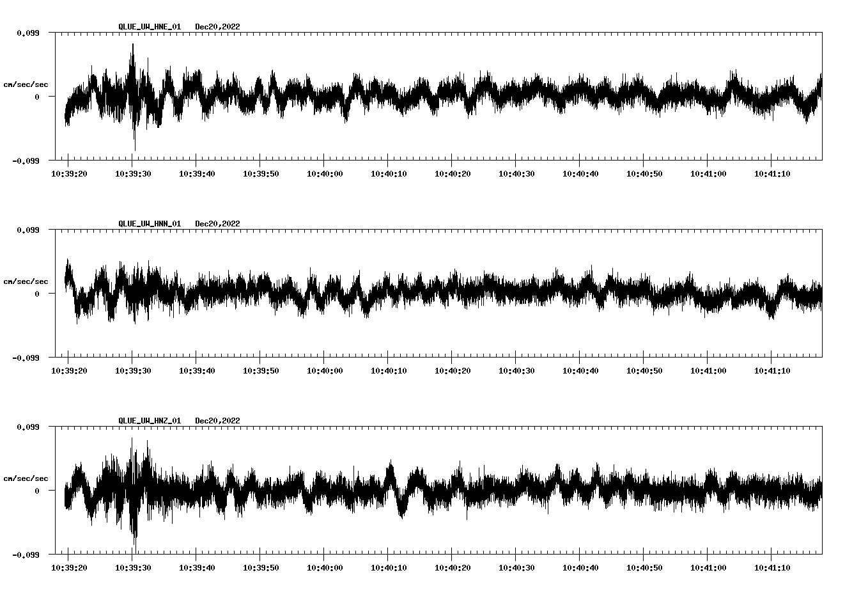Click the cm/sec/sec unit label on HNE plot
Viewport: 868px width, 591px height.
click(26, 84)
